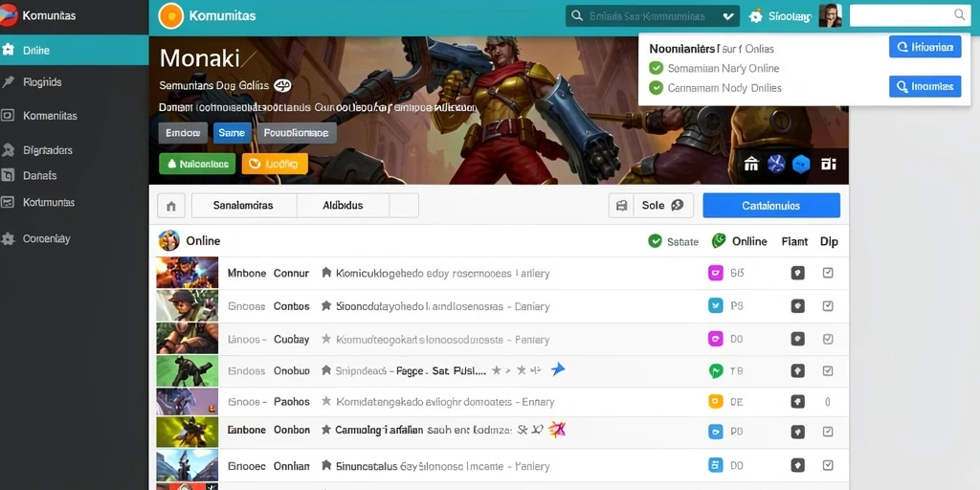The width and height of the screenshot is (980, 490).
Task: Click the orange Ludfig button
Action: (x=275, y=164)
